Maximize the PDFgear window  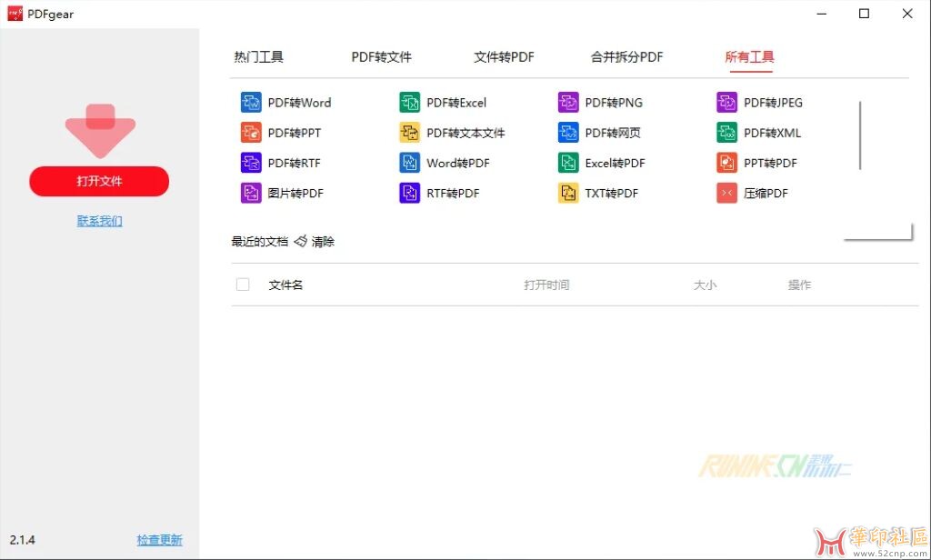pos(865,14)
